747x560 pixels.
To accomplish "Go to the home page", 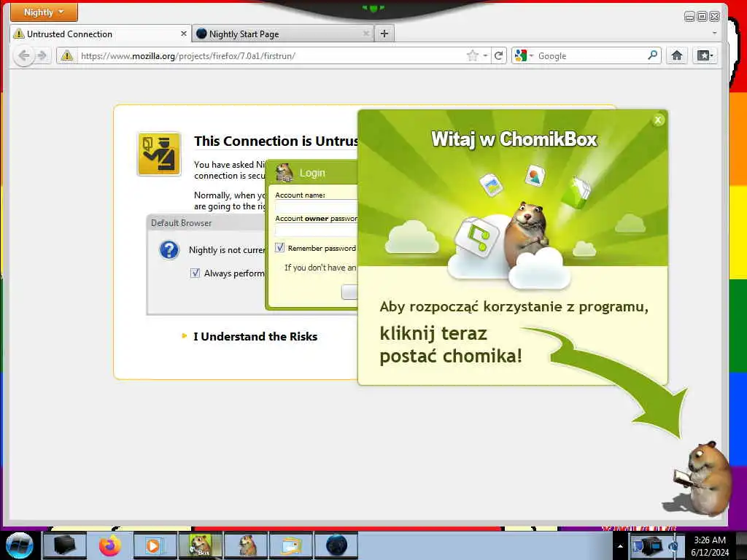I will tap(676, 55).
